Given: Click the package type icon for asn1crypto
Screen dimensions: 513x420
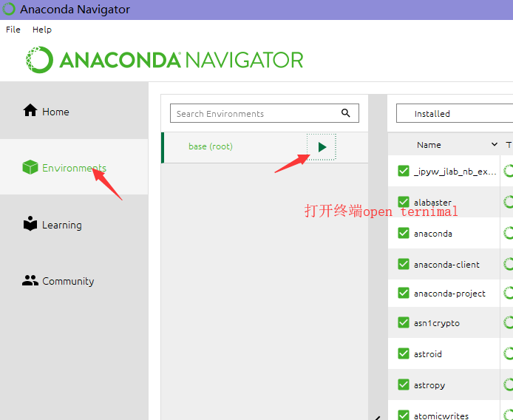Looking at the screenshot, I should pyautogui.click(x=508, y=322).
